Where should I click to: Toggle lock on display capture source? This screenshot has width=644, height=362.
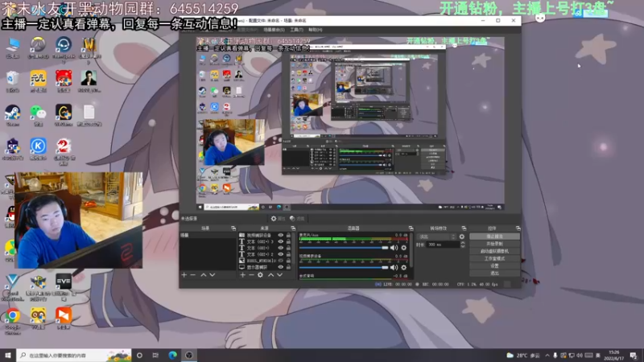(288, 267)
